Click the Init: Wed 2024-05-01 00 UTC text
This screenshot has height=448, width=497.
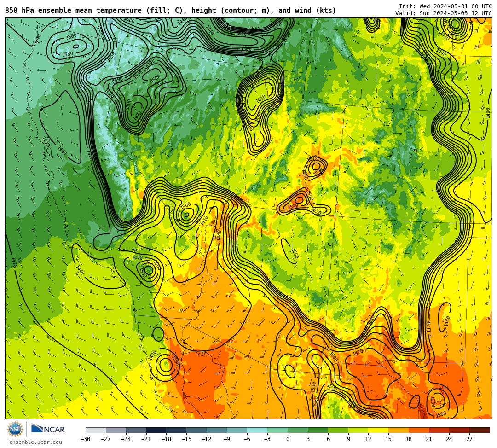445,6
